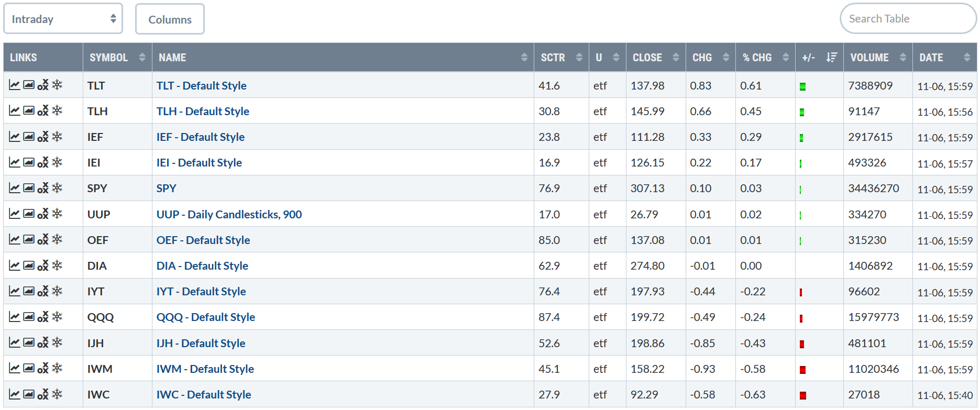980x410 pixels.
Task: Open the SharpChart line icon for TLT
Action: click(x=15, y=85)
